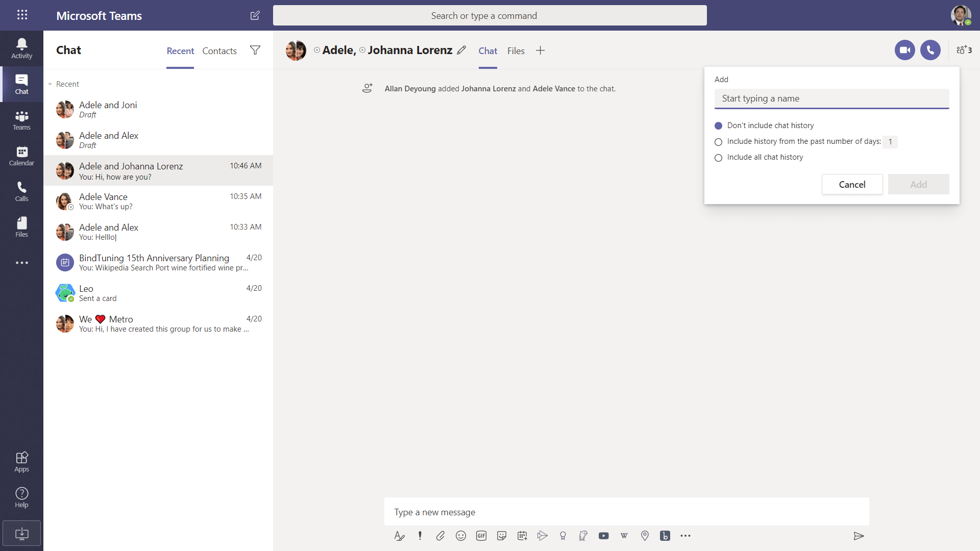Screen dimensions: 980x551
Task: Click the download desktop app icon
Action: 21,534
